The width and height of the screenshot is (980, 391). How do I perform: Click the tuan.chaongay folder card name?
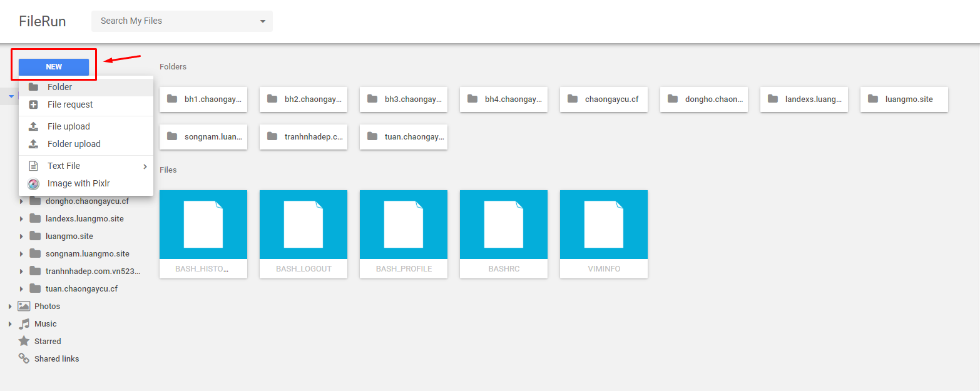(x=415, y=136)
